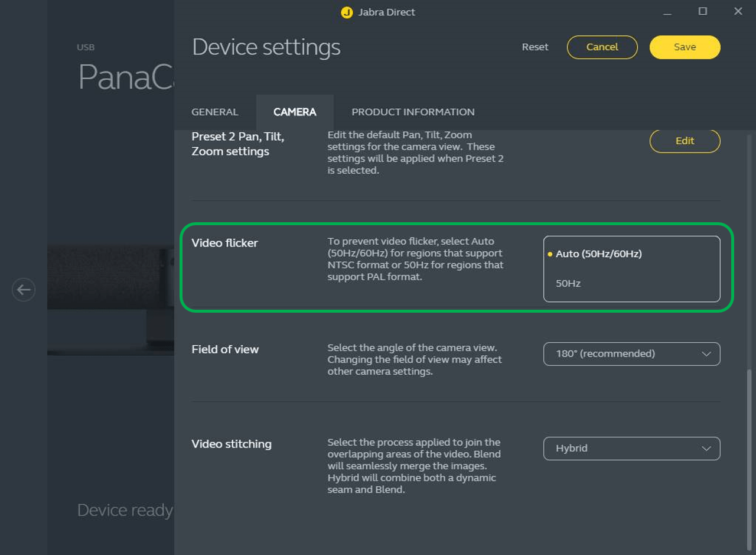
Task: Click the Jabra logo in the title bar
Action: 347,12
